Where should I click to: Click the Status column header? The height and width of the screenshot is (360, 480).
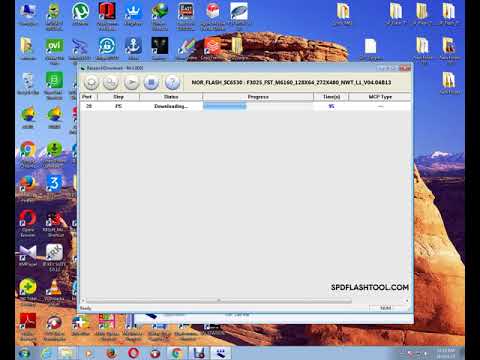[171, 97]
